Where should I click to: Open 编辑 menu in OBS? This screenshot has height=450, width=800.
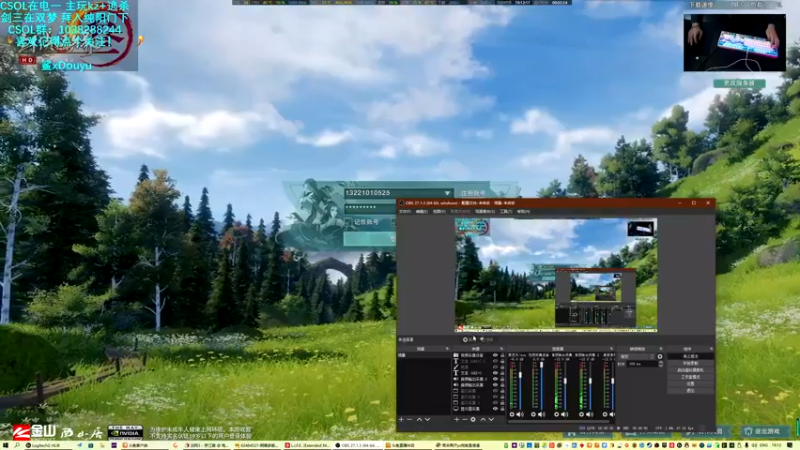(x=421, y=211)
